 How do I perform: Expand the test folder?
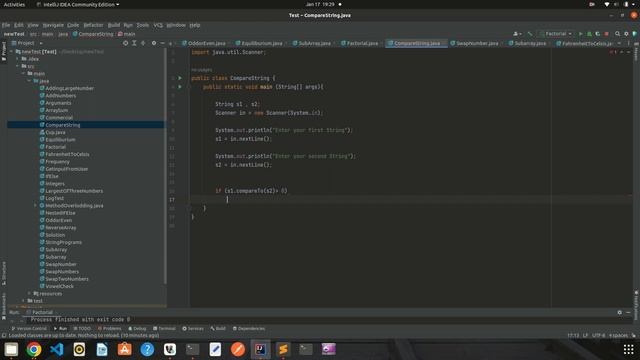[x=23, y=301]
